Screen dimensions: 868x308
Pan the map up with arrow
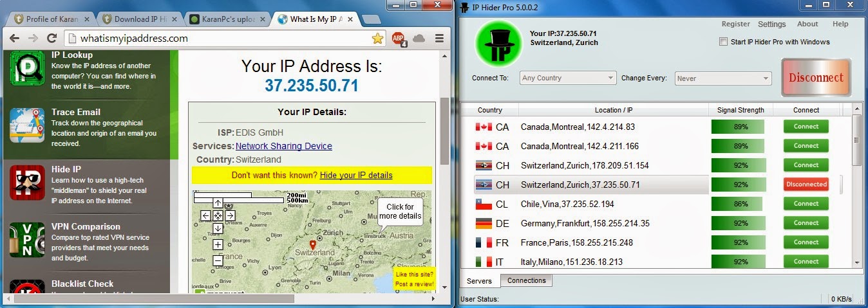point(218,203)
